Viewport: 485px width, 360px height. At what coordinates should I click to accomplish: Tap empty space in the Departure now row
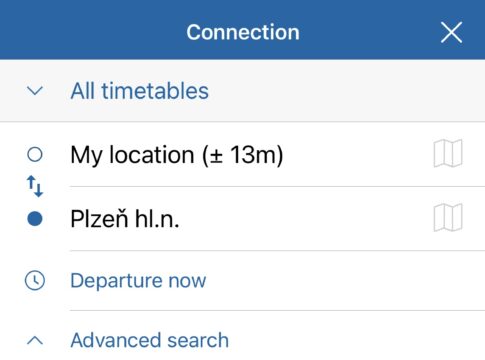(x=343, y=280)
